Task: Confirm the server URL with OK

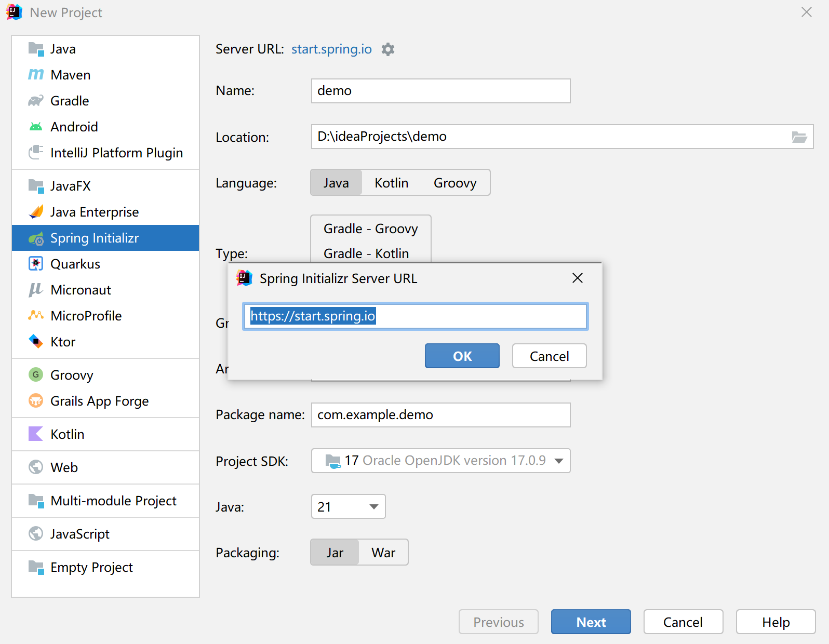Action: (462, 356)
